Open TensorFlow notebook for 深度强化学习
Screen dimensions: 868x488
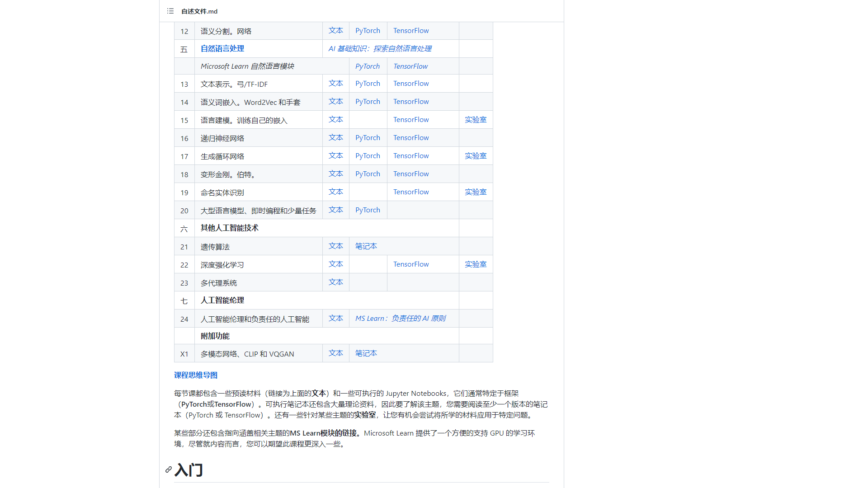410,264
